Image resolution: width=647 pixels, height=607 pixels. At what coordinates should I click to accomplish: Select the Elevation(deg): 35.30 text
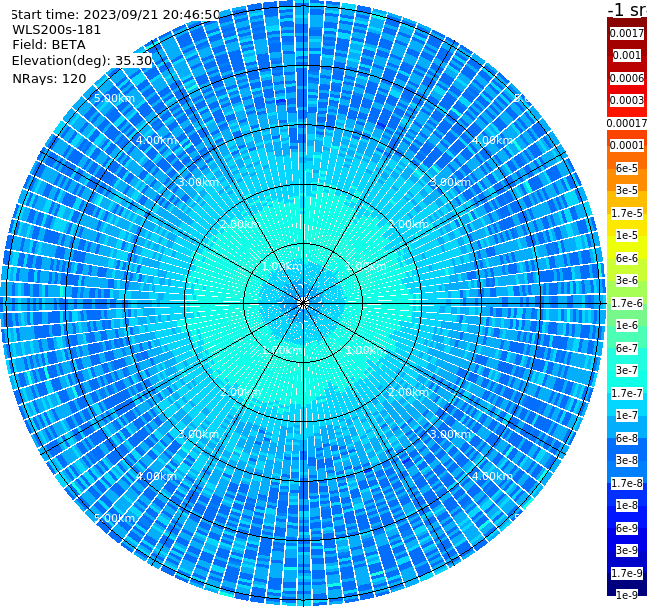click(x=82, y=61)
